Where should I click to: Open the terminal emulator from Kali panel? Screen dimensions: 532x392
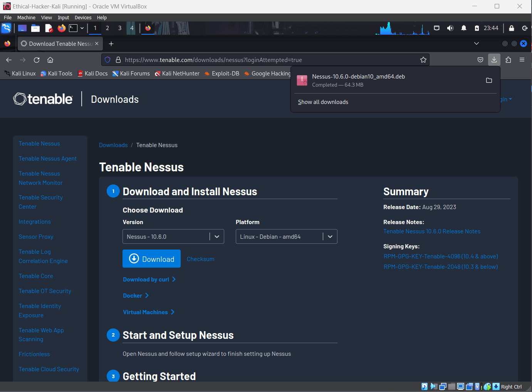(x=73, y=28)
